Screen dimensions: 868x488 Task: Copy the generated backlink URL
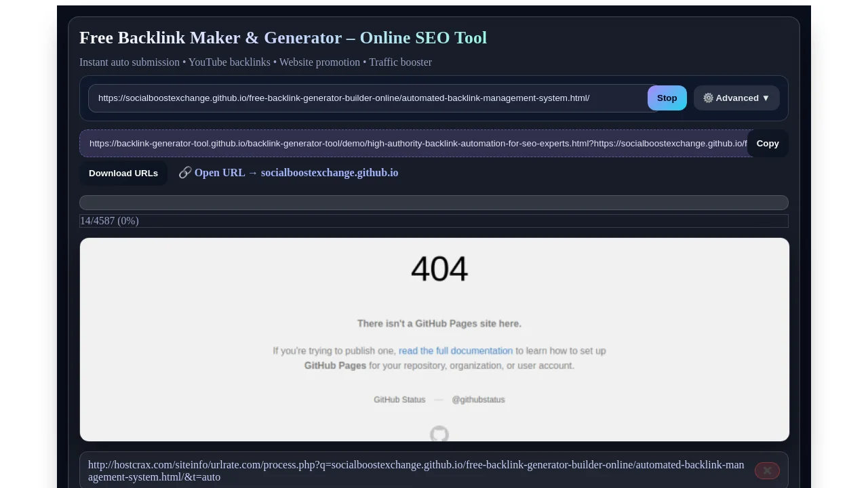[768, 144]
